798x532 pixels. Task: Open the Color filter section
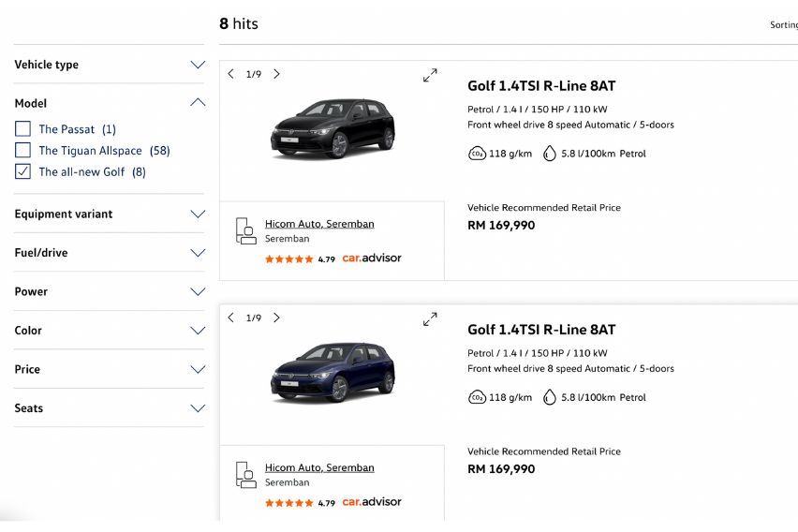coord(198,331)
